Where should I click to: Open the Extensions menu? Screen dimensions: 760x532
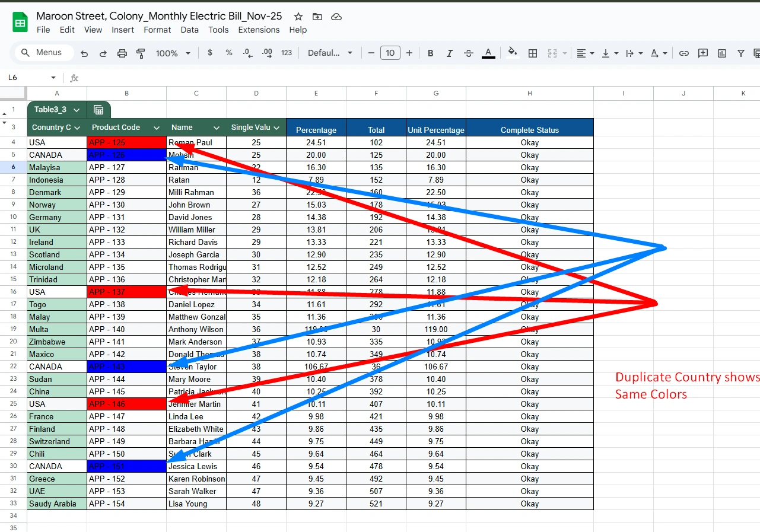click(259, 30)
